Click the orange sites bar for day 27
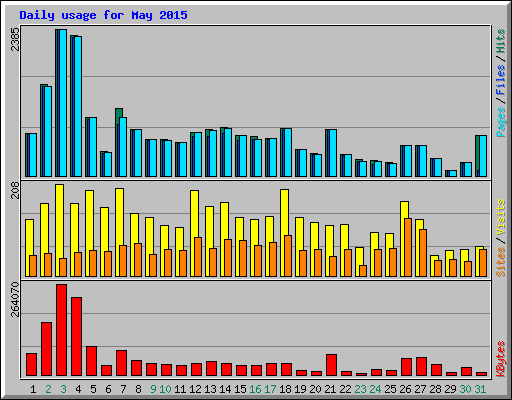 423,253
